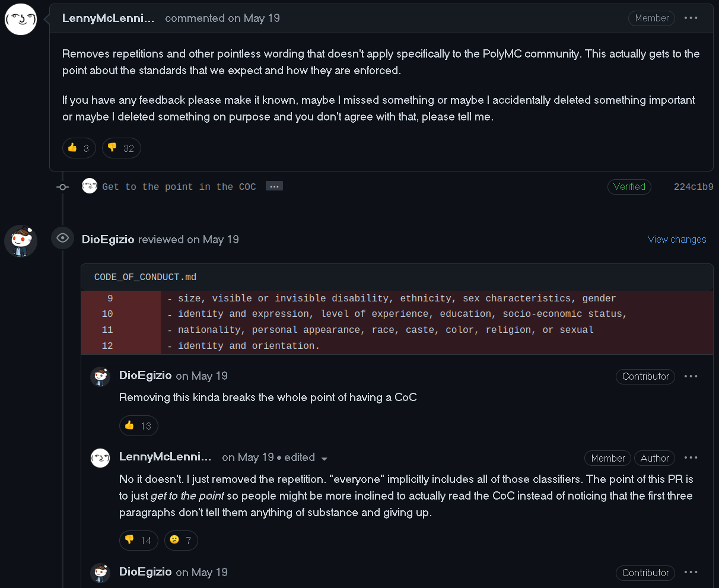
Task: Click LennyMcLennington's avatar beside the top comment
Action: [21, 19]
